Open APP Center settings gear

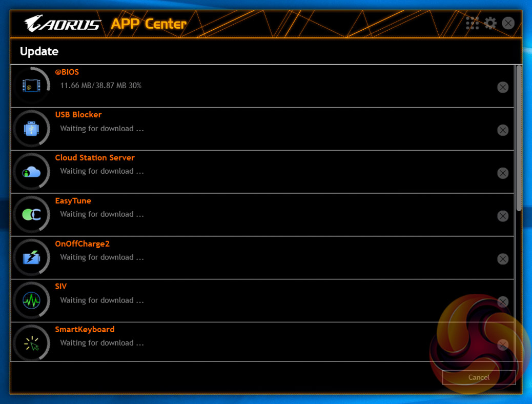(490, 23)
